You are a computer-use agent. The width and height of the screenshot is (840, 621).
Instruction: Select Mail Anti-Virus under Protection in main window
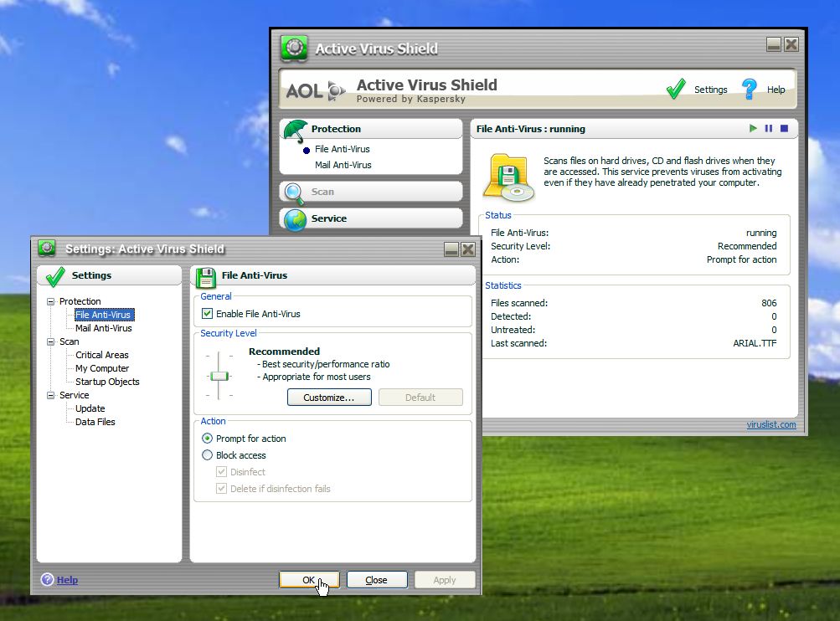click(x=343, y=165)
